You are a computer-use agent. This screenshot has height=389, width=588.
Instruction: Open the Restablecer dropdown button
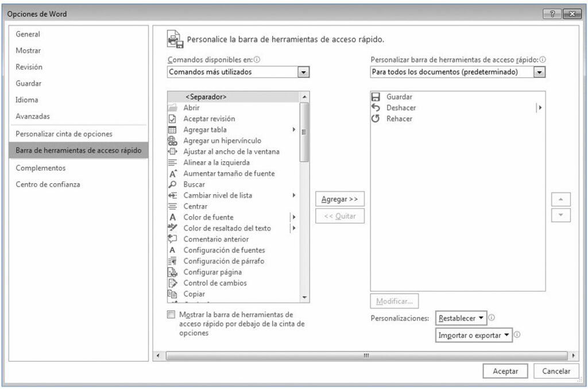(461, 318)
